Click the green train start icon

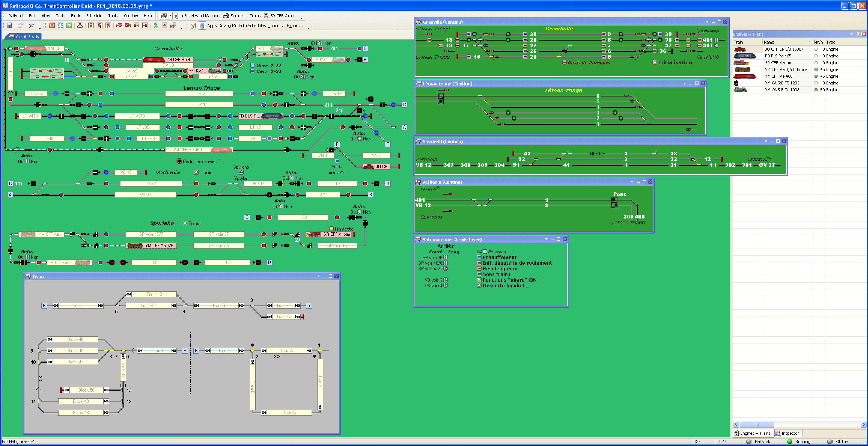[x=156, y=25]
